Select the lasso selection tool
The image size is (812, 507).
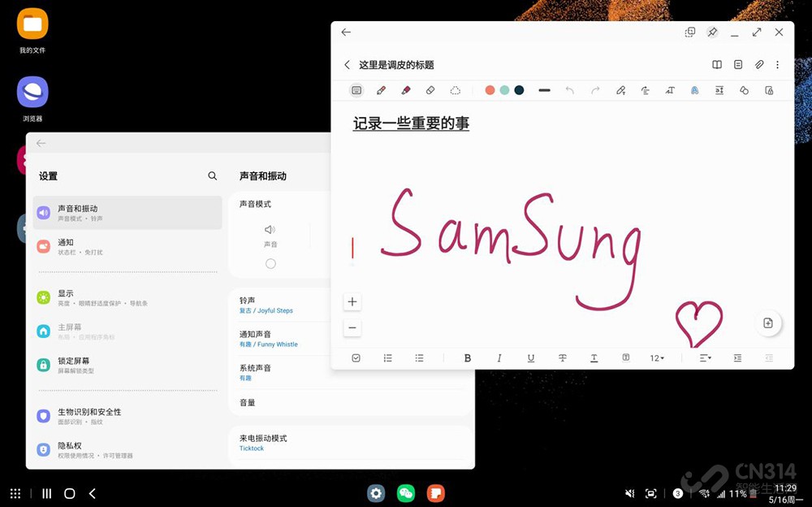tap(456, 90)
